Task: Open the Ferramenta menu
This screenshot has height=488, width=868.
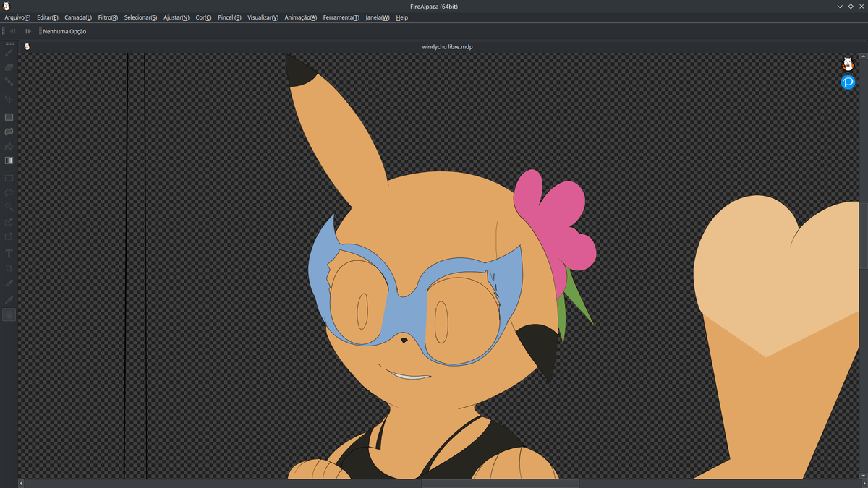Action: 341,17
